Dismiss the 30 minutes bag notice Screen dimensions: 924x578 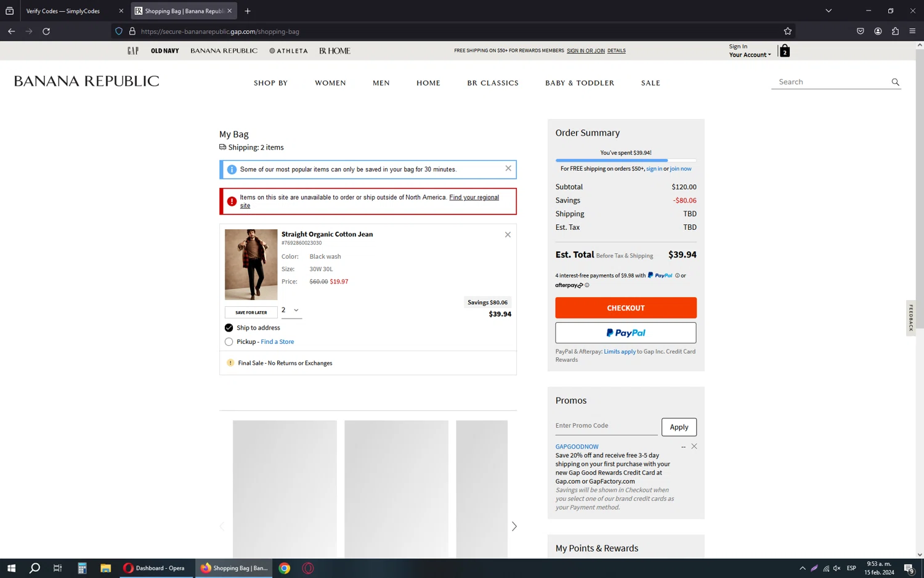click(x=508, y=168)
